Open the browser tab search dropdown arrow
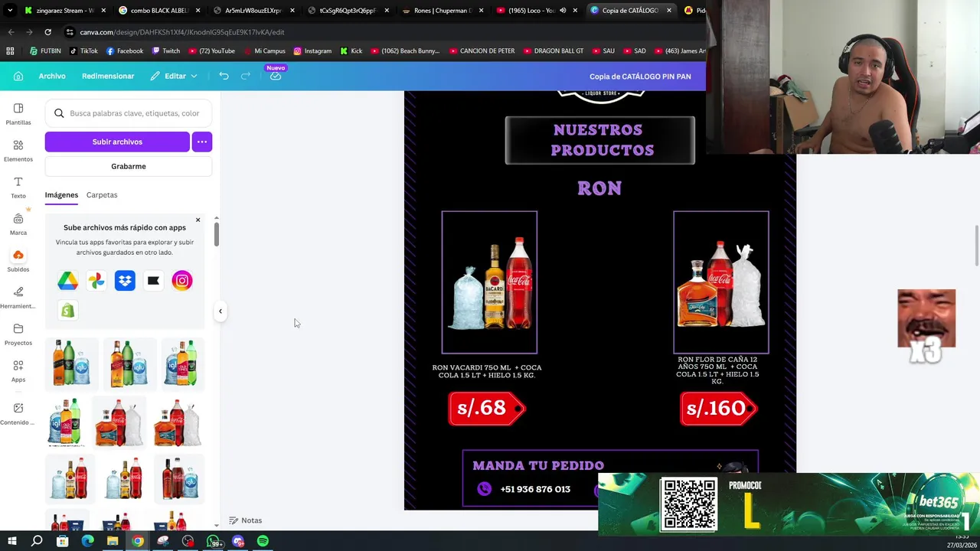This screenshot has width=980, height=551. tap(10, 11)
